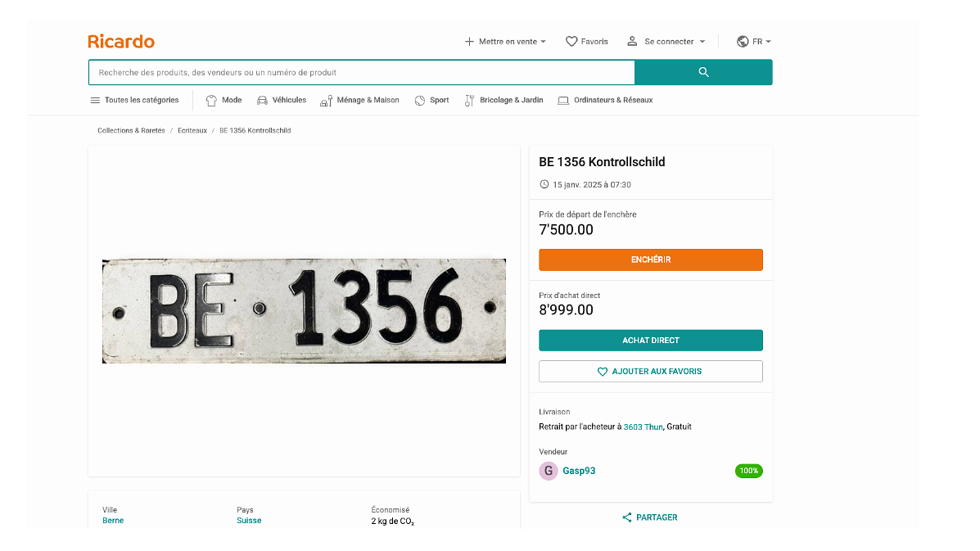Click the seller avatar G
This screenshot has width=980, height=551.
click(548, 471)
